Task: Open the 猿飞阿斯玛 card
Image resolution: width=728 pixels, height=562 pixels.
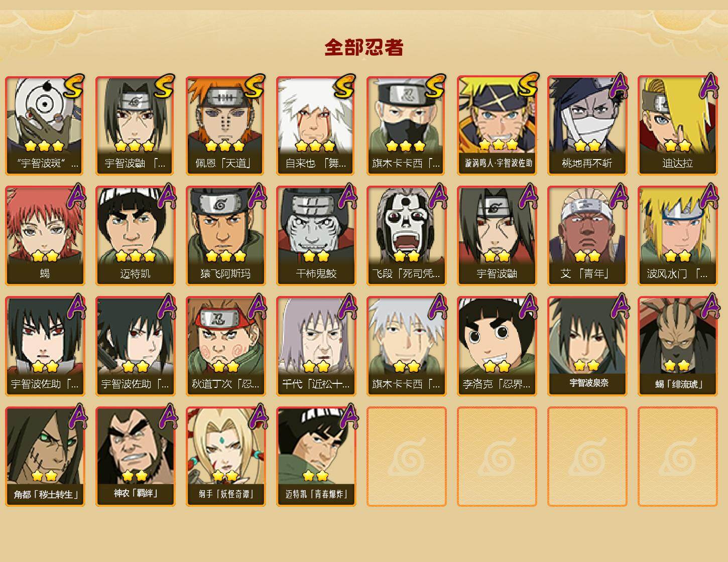Action: [x=226, y=236]
